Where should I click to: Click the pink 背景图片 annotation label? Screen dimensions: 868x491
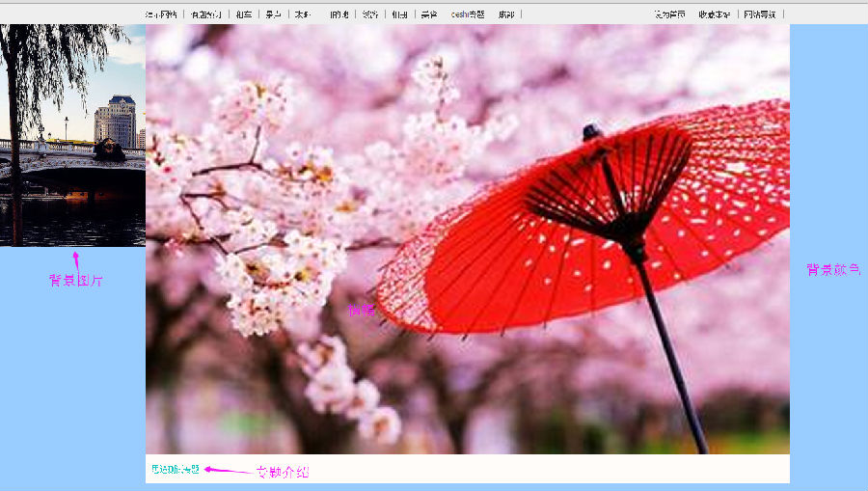click(76, 281)
